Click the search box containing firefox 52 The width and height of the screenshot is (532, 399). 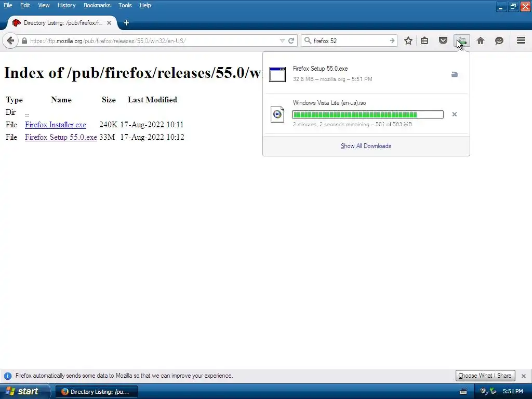[350, 41]
